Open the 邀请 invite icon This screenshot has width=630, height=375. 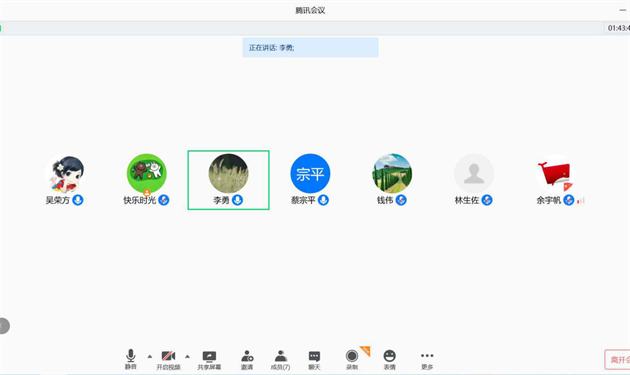(x=247, y=360)
